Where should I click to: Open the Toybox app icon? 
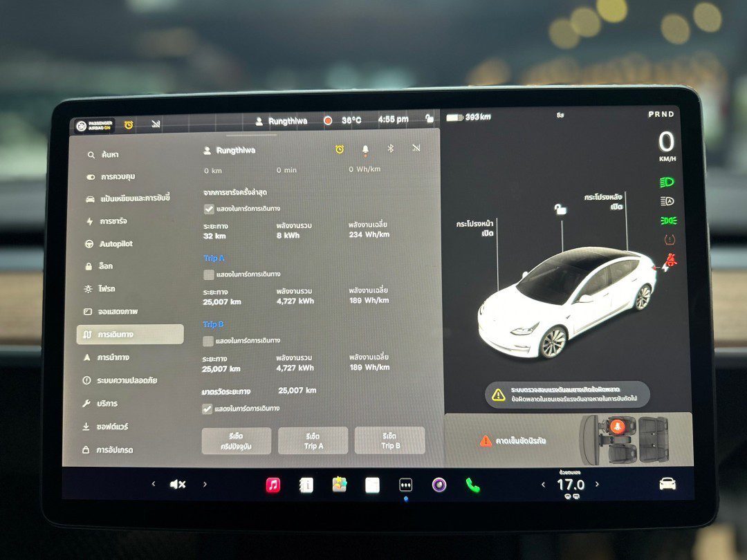click(339, 484)
